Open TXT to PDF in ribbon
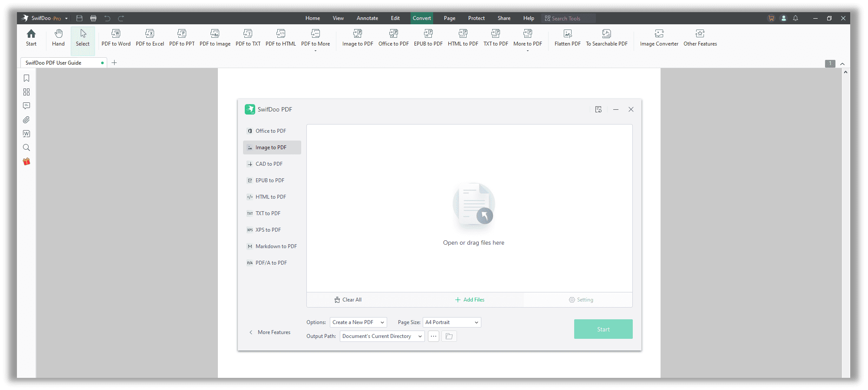 496,38
